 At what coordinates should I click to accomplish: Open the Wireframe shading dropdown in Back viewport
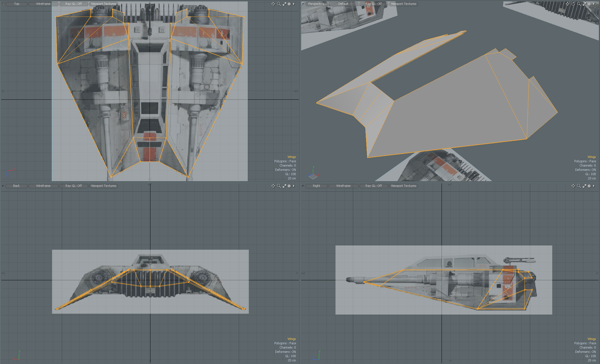pos(43,186)
